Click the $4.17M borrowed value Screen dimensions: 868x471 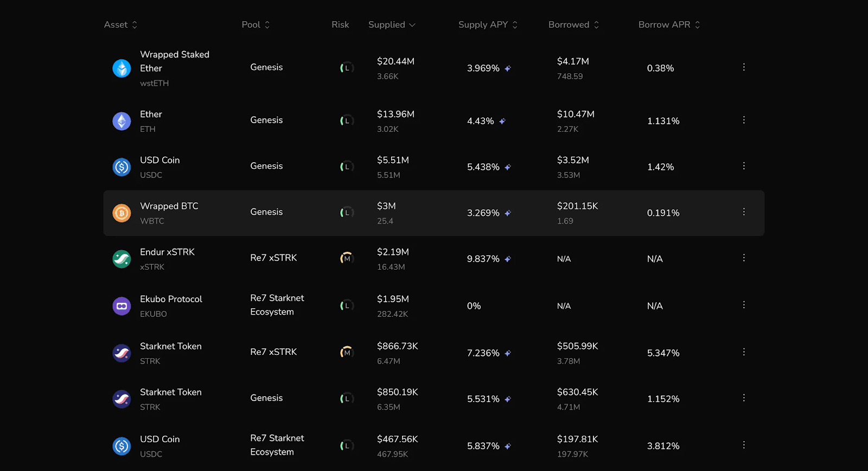[x=573, y=61]
